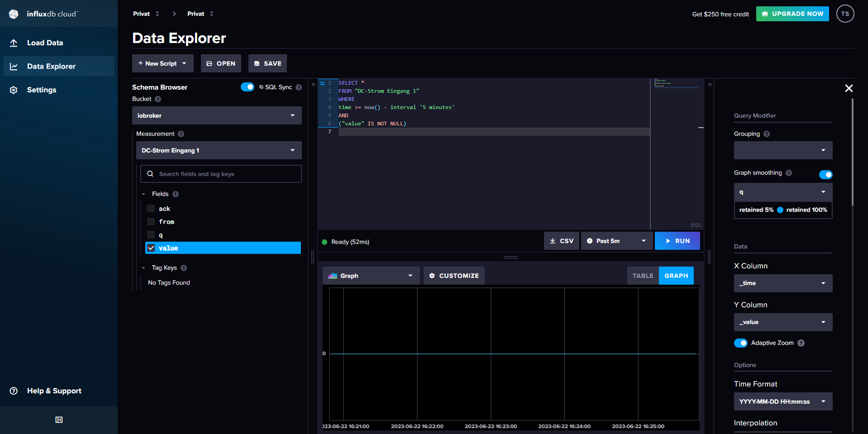Collapse the Fields section
The height and width of the screenshot is (434, 868).
pyautogui.click(x=143, y=194)
